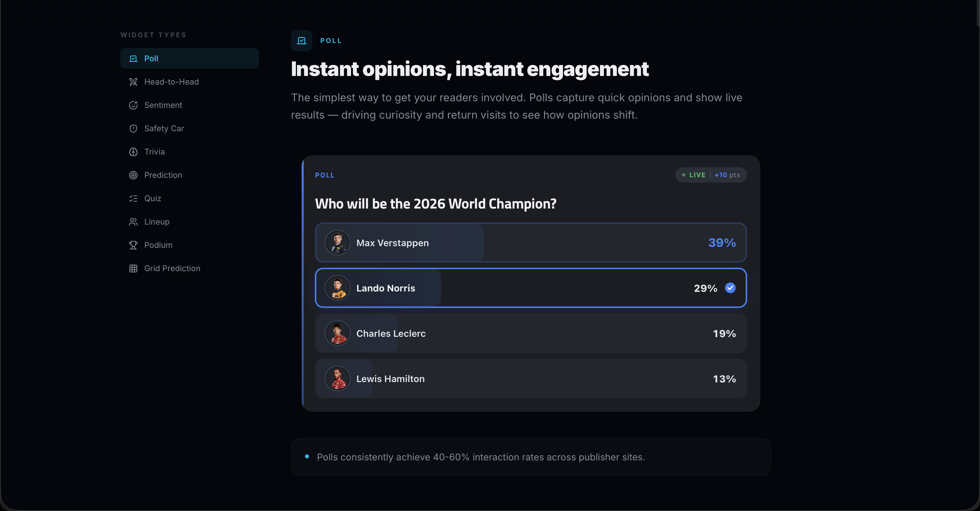Click the Poll icon in sidebar

[133, 59]
